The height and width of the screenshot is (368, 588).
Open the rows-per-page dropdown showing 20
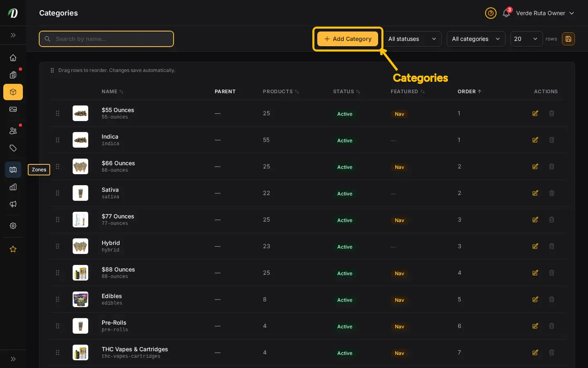coord(526,39)
